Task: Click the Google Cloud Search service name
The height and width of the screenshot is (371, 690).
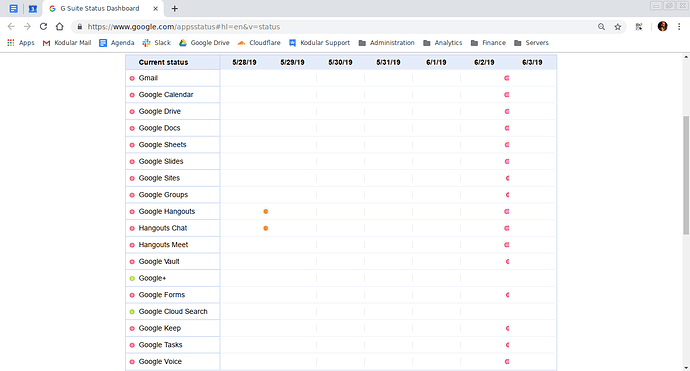Action: (x=173, y=312)
